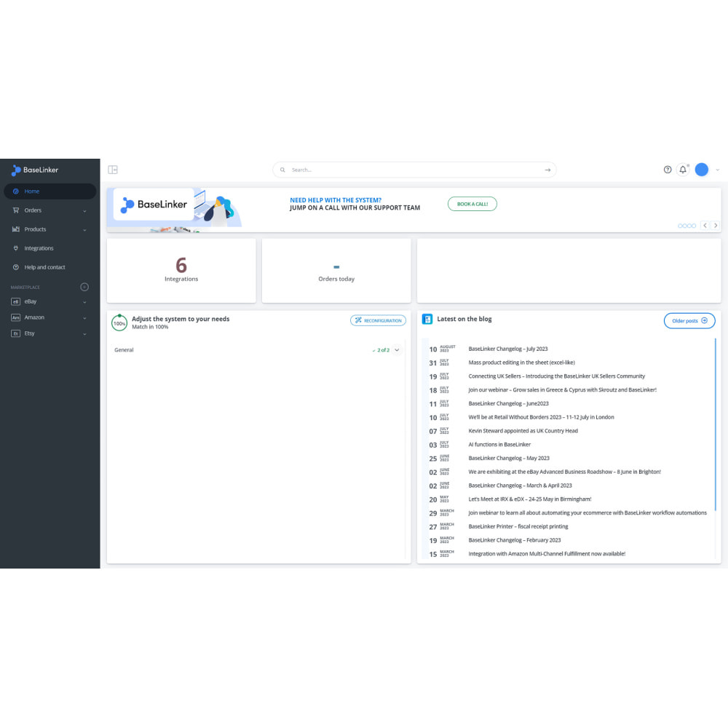Open the 'AI functions in BaseLinker' post
The image size is (728, 728).
pyautogui.click(x=499, y=445)
